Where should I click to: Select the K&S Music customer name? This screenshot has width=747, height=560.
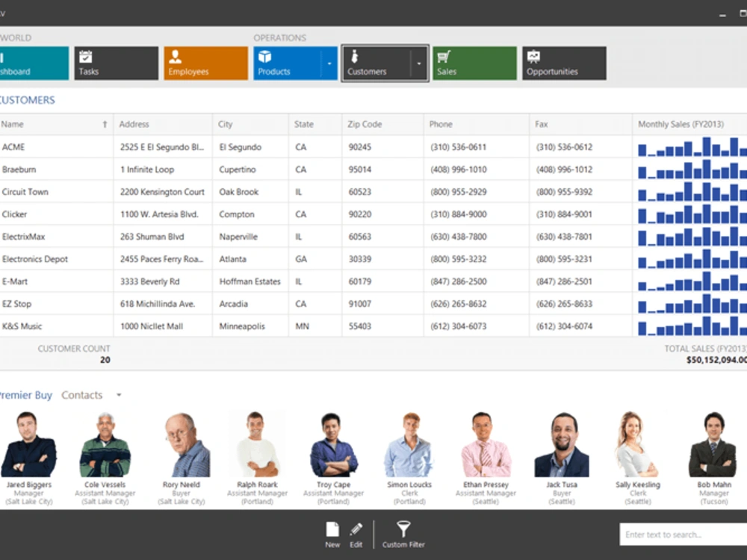point(22,326)
